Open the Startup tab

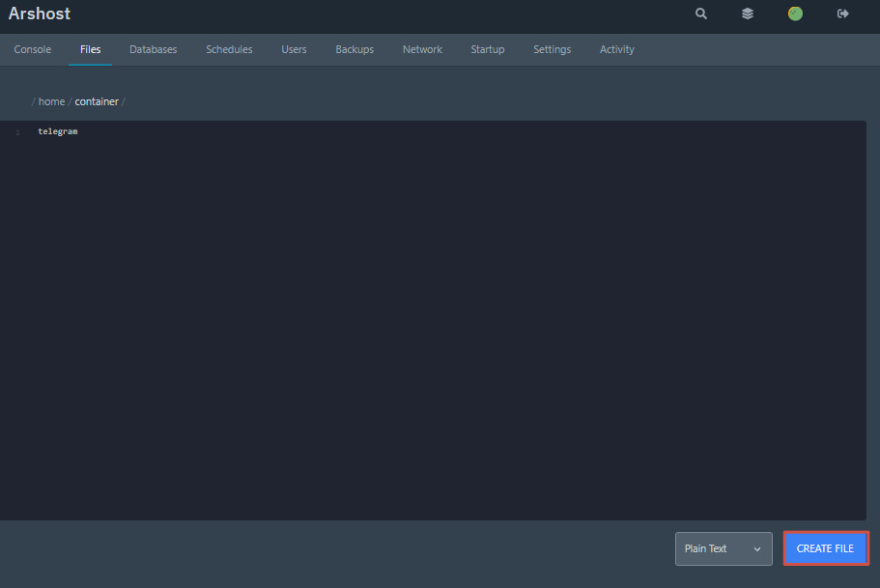click(x=487, y=49)
